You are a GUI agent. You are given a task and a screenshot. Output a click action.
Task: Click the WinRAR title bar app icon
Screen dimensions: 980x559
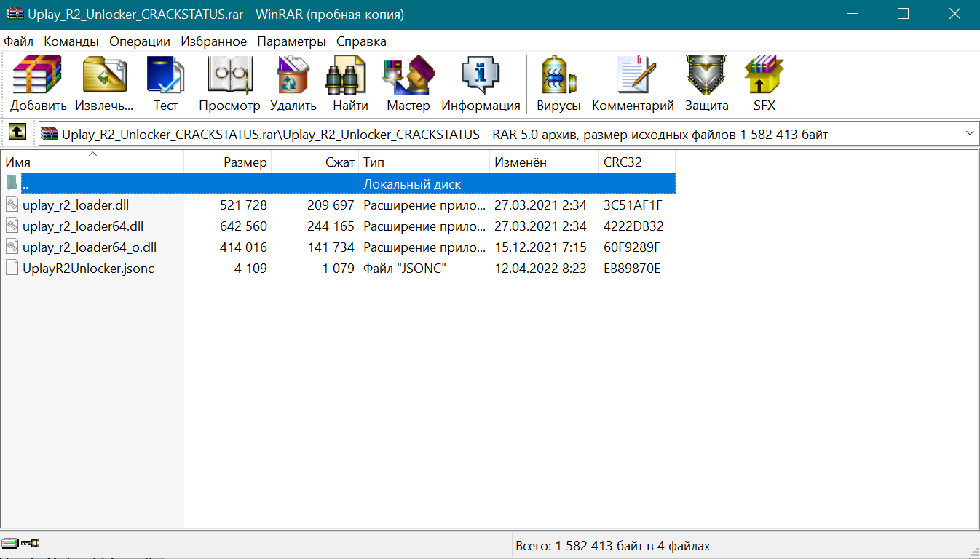(x=15, y=14)
